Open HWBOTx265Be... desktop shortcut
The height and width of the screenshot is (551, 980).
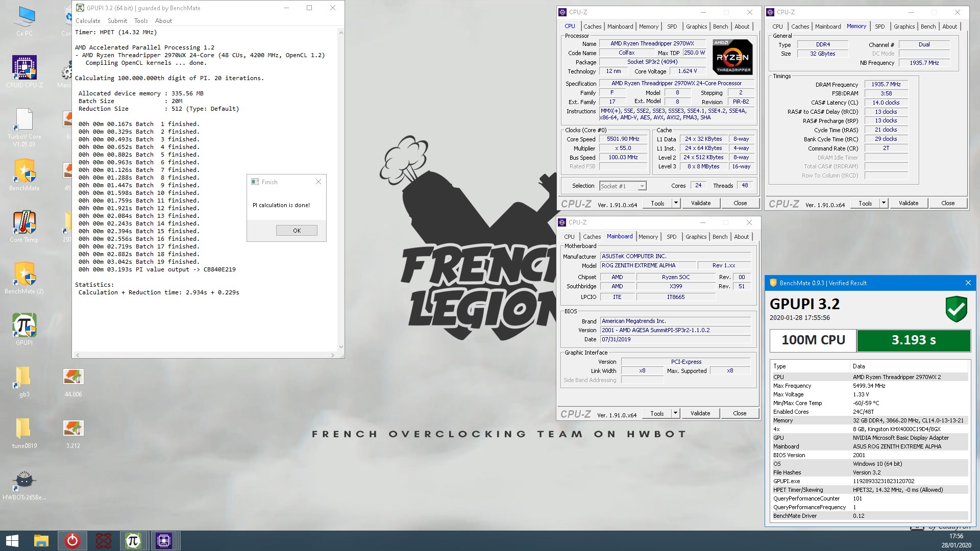pos(24,485)
